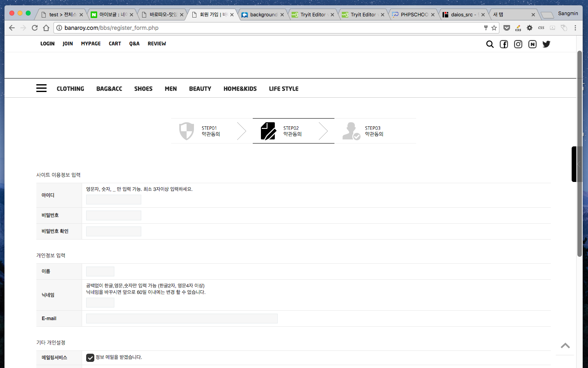Viewport: 588px width, 368px height.
Task: Open MYPAGE
Action: coord(91,44)
